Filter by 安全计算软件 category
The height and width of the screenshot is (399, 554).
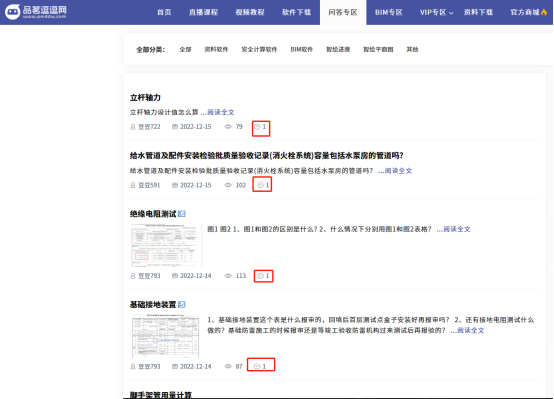click(x=259, y=49)
